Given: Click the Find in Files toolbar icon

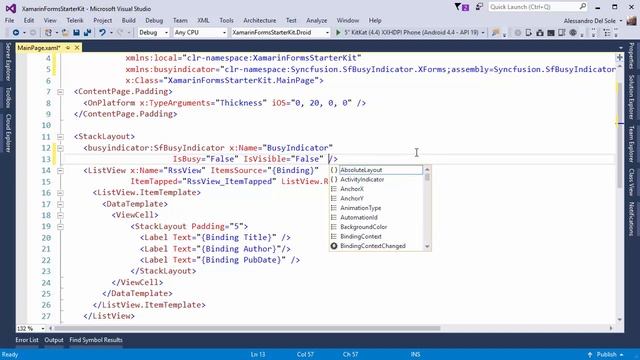Looking at the screenshot, I should coord(496,32).
